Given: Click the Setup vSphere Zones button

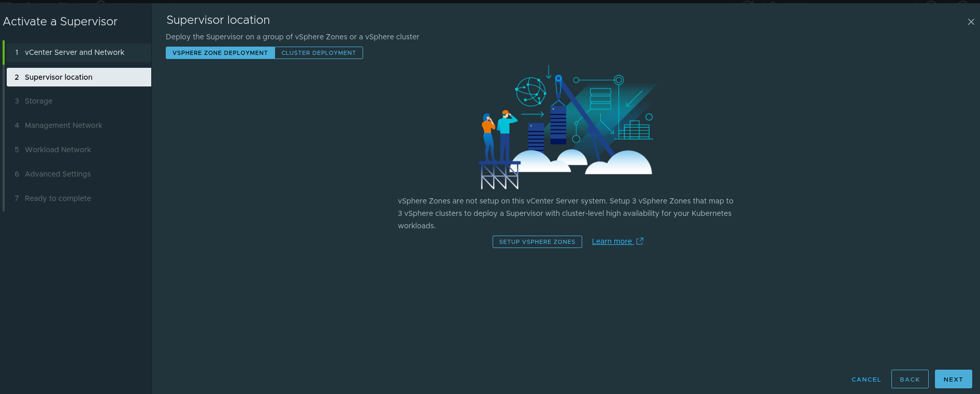Looking at the screenshot, I should (537, 242).
